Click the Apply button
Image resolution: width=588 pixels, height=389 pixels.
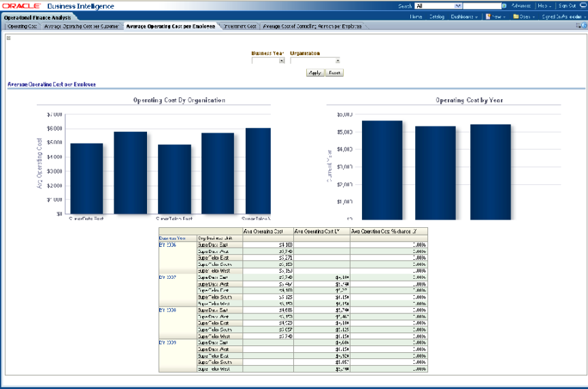click(x=315, y=73)
